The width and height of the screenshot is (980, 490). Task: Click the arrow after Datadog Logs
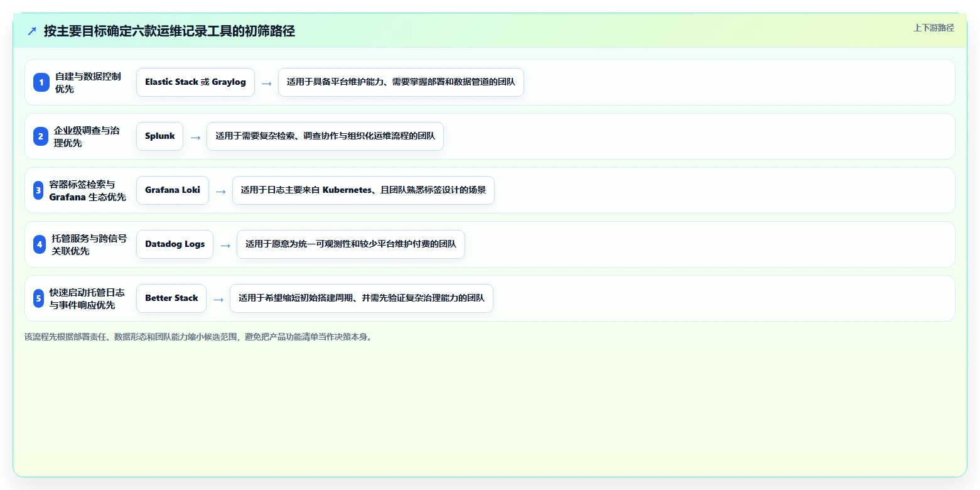point(225,245)
